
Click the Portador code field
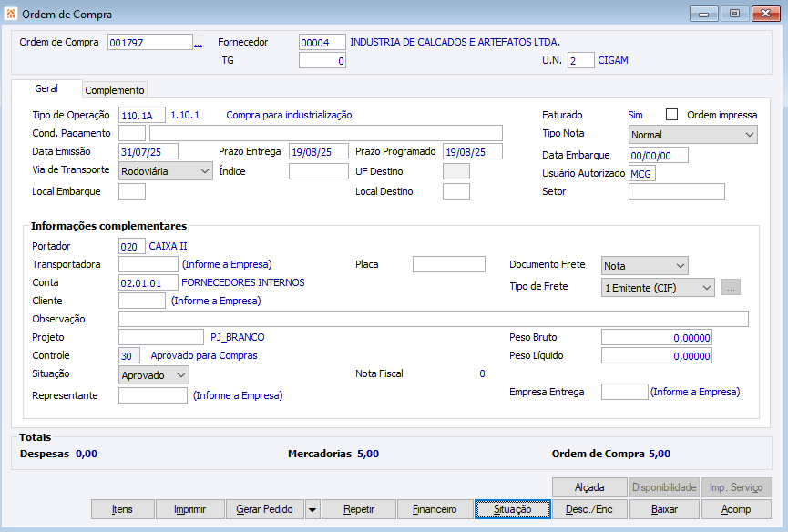point(132,246)
